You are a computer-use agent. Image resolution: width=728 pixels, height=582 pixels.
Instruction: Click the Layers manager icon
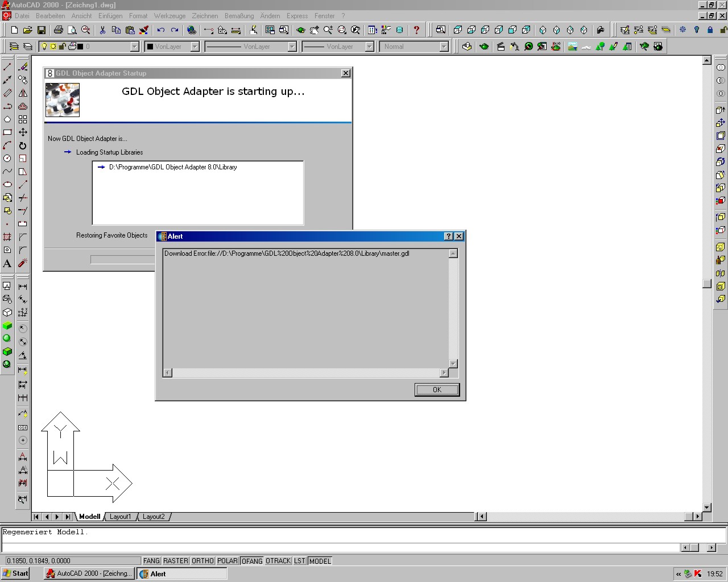pyautogui.click(x=27, y=47)
